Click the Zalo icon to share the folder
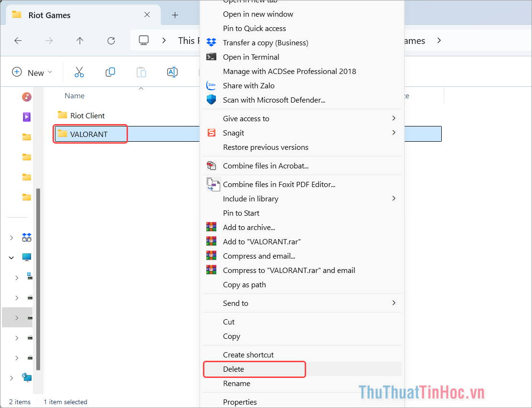 211,85
